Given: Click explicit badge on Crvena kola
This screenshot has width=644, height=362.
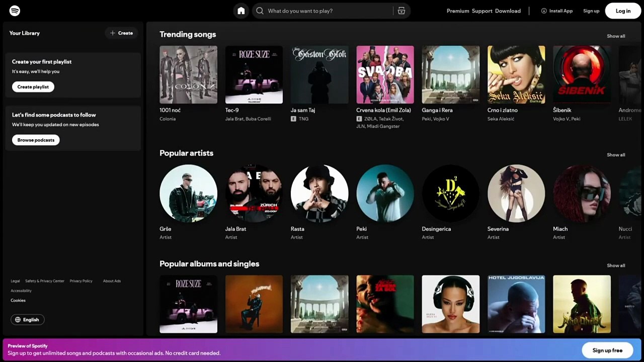Looking at the screenshot, I should click(359, 119).
